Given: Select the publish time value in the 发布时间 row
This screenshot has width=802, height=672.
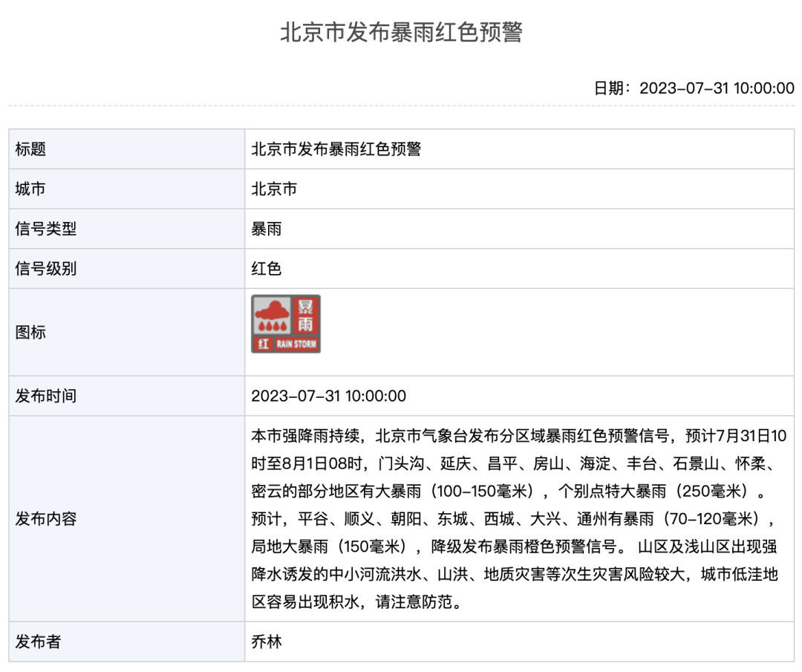Looking at the screenshot, I should tap(328, 396).
